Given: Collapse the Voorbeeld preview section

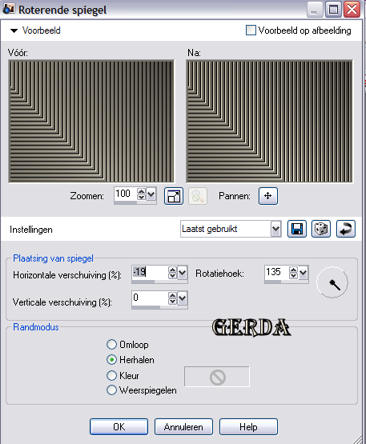Looking at the screenshot, I should (14, 31).
